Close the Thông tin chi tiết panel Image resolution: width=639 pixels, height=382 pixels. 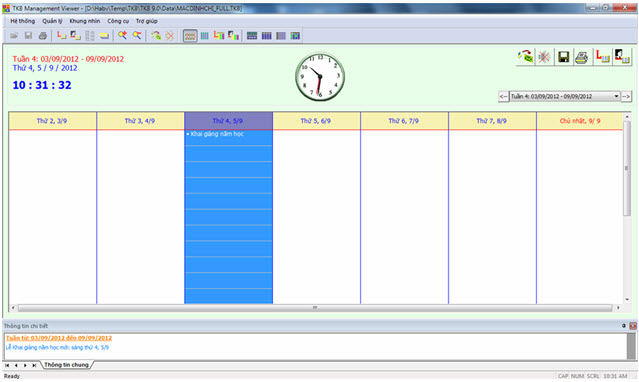click(632, 326)
